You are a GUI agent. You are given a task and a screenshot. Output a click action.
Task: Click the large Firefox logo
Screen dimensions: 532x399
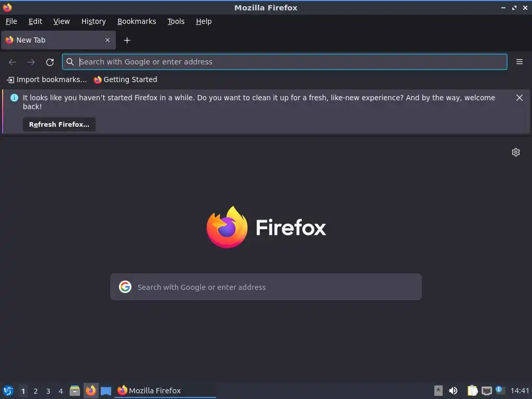[x=266, y=227]
